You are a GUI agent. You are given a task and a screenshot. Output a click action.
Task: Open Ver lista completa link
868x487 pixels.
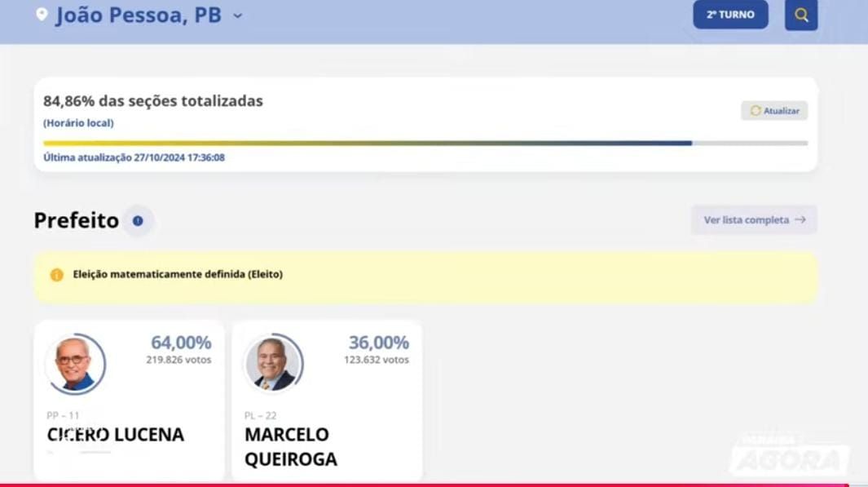click(753, 220)
